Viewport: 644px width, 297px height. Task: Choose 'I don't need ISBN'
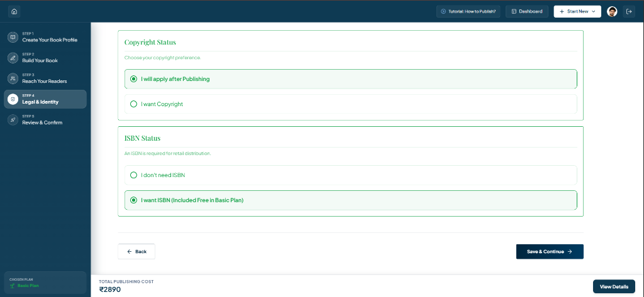[x=351, y=175]
